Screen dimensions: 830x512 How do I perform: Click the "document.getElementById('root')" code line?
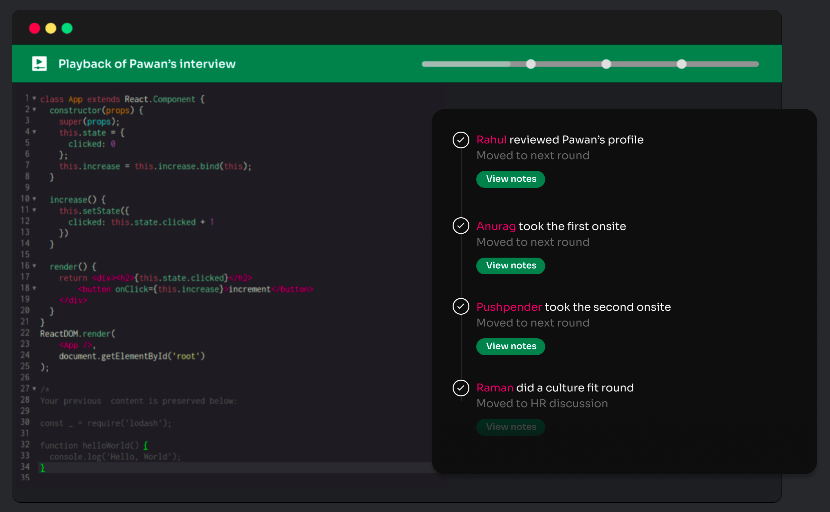point(132,356)
